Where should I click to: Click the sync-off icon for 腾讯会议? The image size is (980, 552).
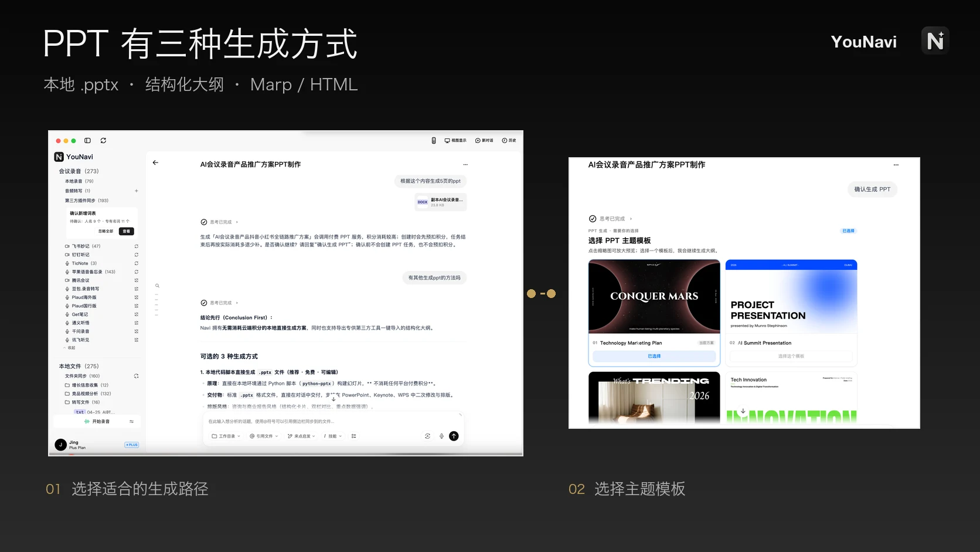coord(137,280)
